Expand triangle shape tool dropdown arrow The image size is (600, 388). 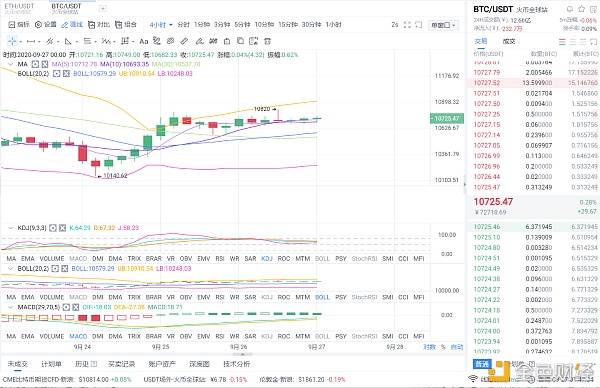tap(76, 41)
